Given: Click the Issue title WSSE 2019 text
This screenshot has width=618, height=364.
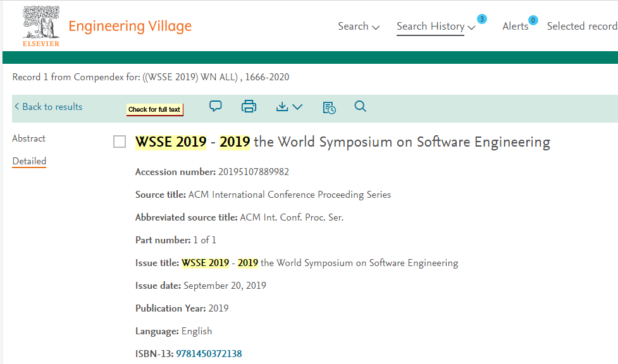Looking at the screenshot, I should [x=319, y=263].
